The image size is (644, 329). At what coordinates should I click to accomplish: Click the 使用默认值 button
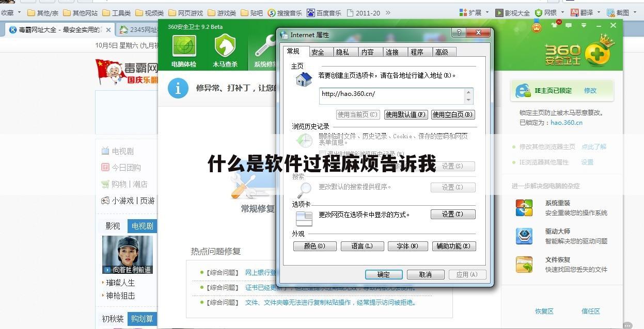point(406,114)
